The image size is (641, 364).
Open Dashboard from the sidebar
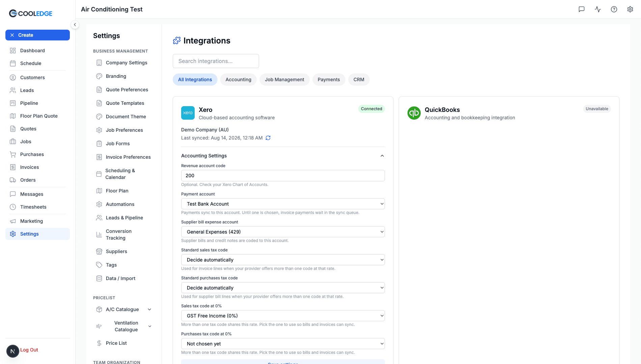37,51
